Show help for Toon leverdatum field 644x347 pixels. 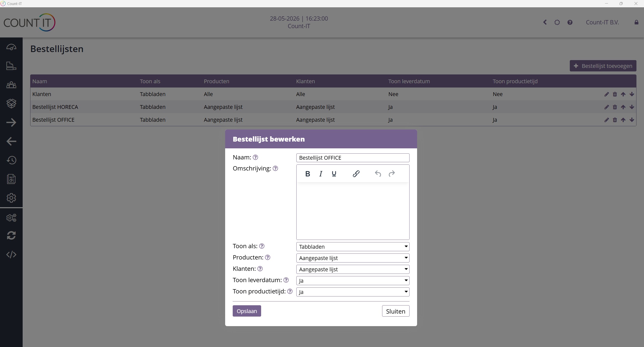(286, 280)
